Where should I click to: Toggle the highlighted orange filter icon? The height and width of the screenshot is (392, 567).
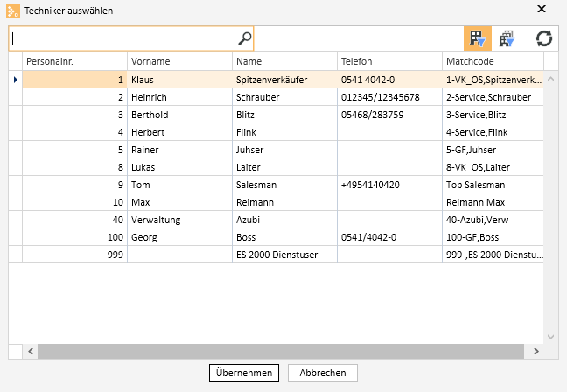[x=478, y=38]
